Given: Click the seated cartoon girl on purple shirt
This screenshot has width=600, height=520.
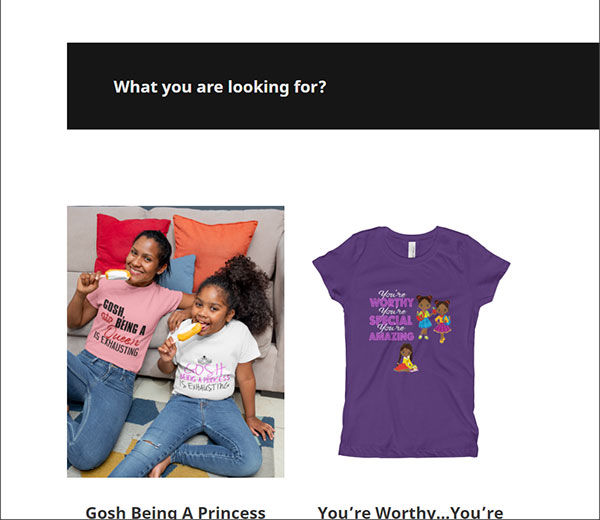Looking at the screenshot, I should 406,358.
